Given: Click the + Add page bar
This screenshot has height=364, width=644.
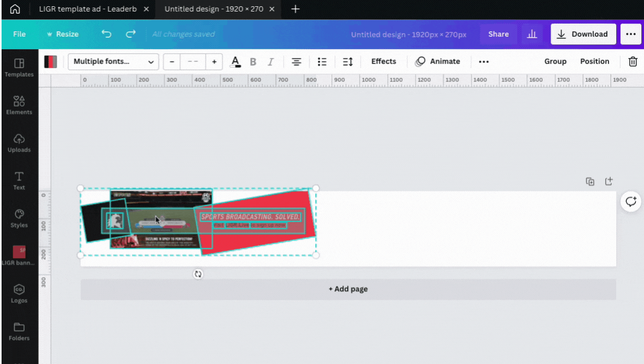Looking at the screenshot, I should tap(348, 289).
